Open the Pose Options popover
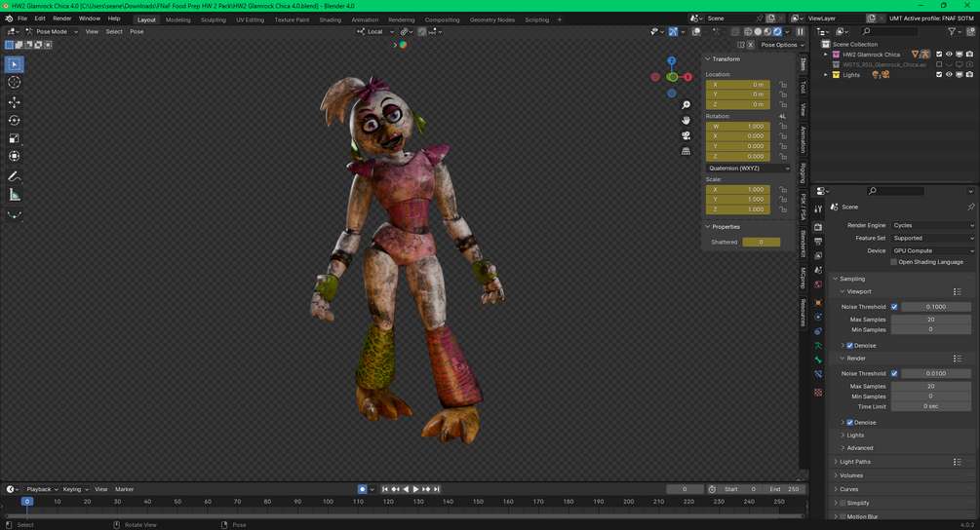 click(x=780, y=45)
